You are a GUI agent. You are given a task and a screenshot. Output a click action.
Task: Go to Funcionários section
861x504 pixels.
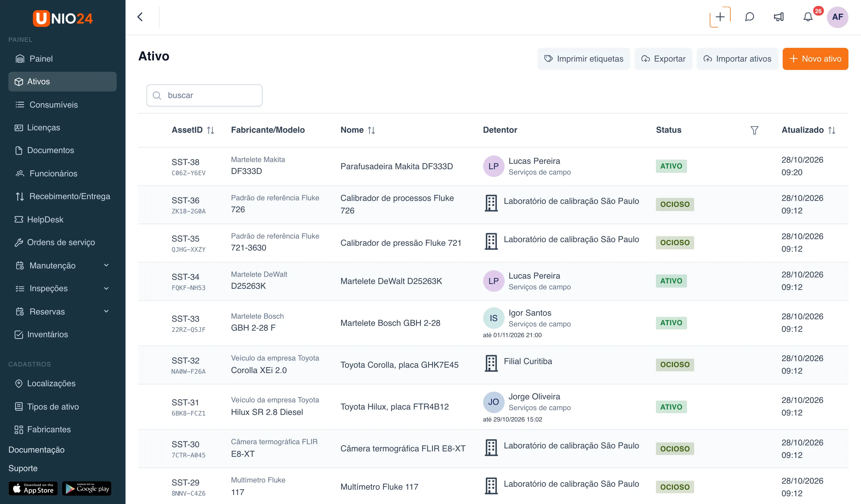62,173
